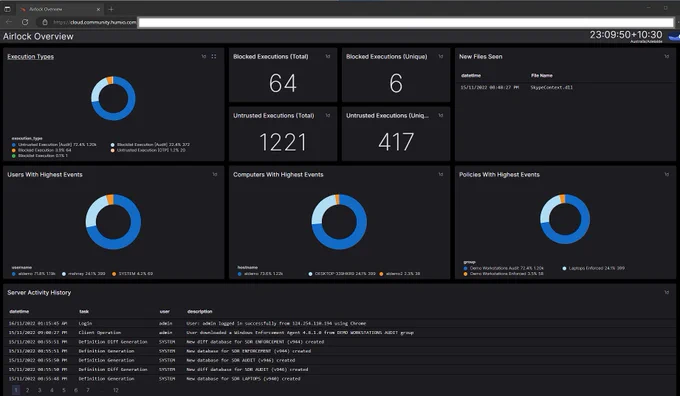
Task: Sort Server Activity History by description column
Action: point(199,311)
